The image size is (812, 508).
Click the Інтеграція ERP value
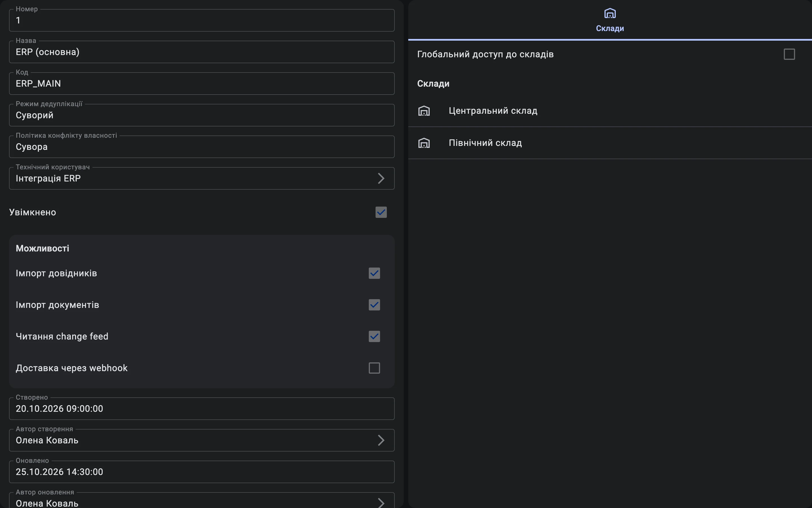48,178
